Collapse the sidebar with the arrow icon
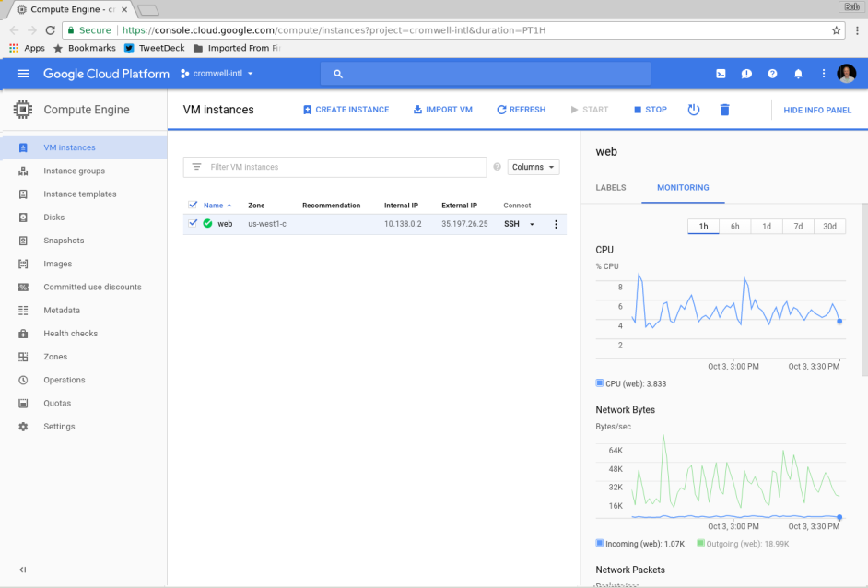 [23, 570]
